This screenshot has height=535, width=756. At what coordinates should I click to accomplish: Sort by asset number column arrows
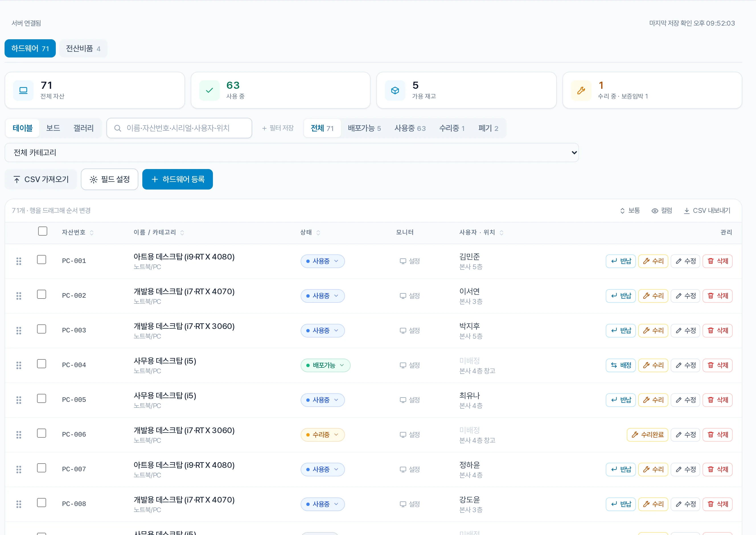point(92,232)
